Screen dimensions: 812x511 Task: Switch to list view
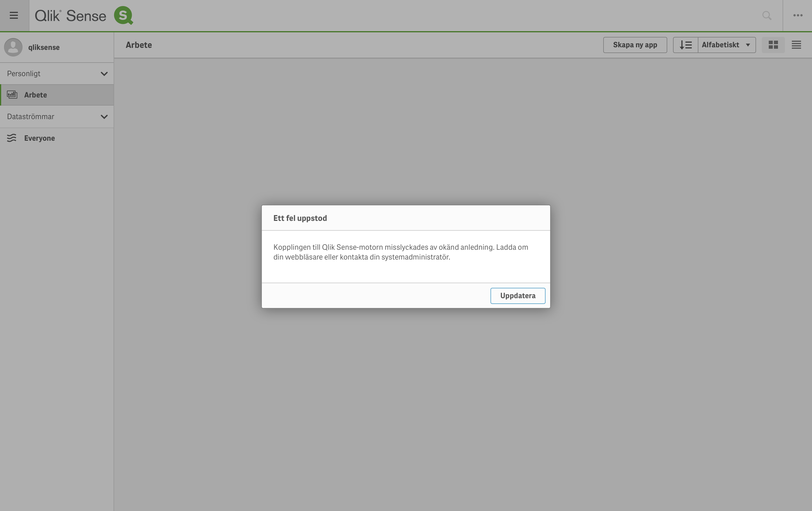tap(796, 45)
